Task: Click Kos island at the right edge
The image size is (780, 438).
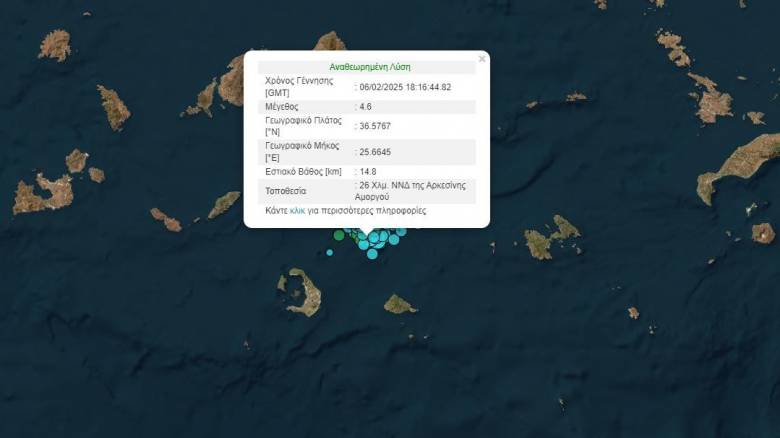Action: 740,166
